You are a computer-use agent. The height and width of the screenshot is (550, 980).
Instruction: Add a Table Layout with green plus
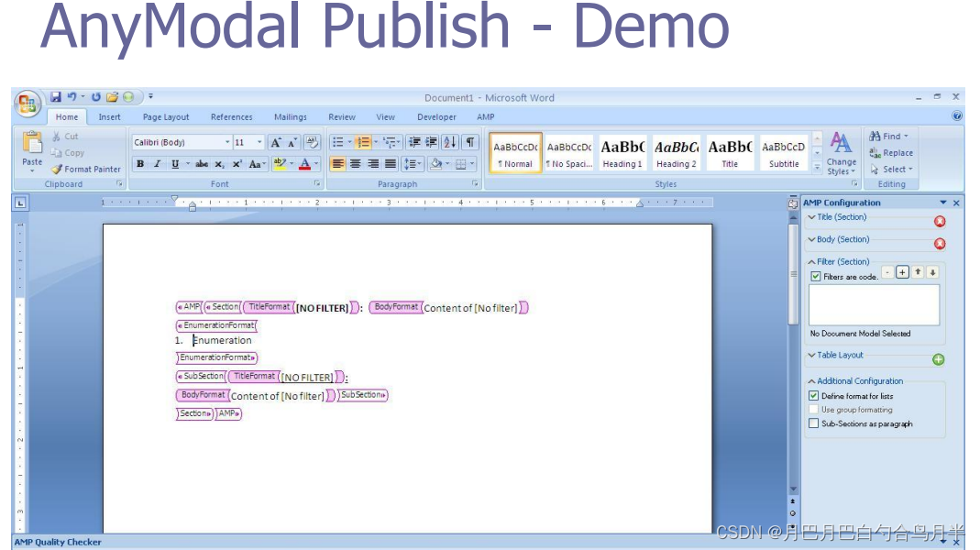coord(938,359)
